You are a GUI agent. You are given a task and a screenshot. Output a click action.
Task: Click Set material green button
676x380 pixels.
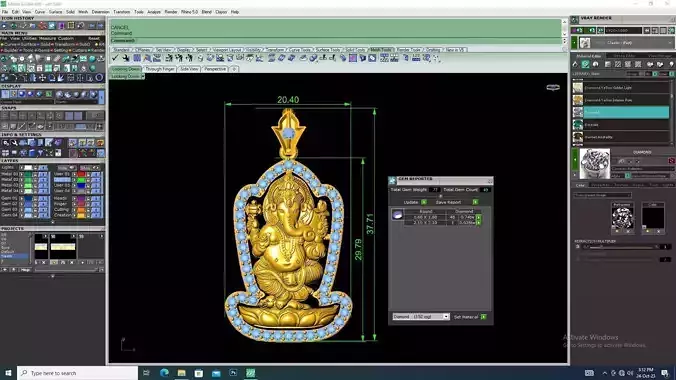pyautogui.click(x=484, y=317)
